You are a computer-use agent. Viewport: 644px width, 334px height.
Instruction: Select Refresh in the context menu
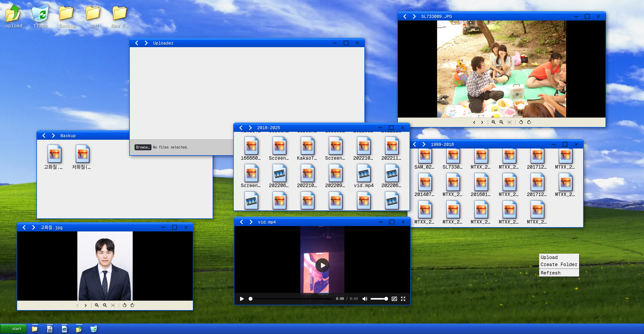559,273
